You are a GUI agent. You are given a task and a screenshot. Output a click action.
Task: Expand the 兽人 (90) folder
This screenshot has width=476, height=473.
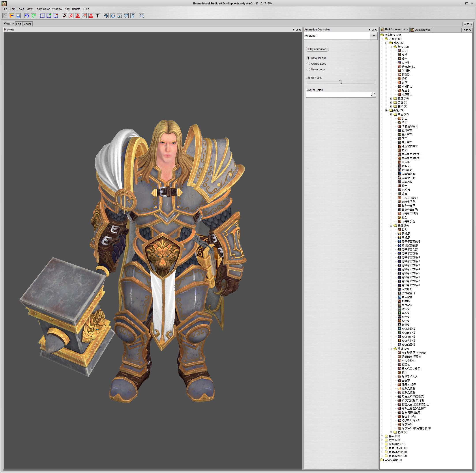382,436
